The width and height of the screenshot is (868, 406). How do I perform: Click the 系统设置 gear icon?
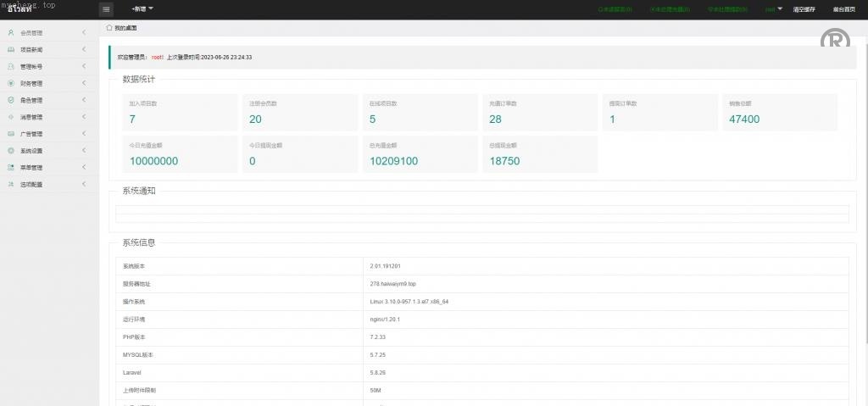(x=11, y=151)
